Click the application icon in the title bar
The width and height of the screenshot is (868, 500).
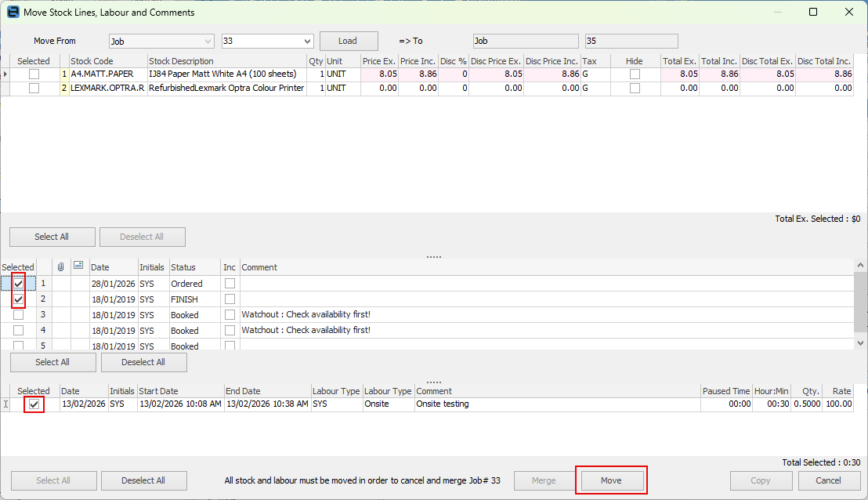[x=13, y=12]
